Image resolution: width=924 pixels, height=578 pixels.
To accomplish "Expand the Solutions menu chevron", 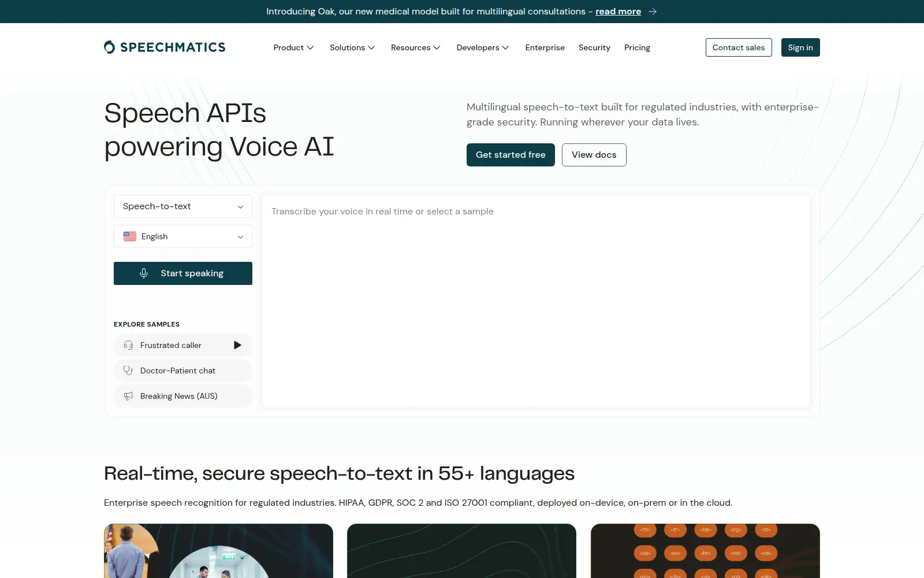I will pyautogui.click(x=371, y=47).
